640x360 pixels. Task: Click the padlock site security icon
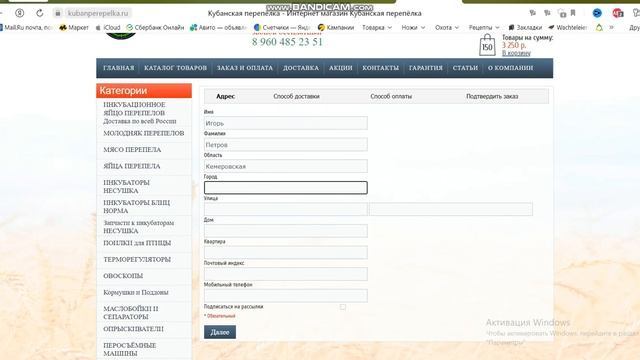coord(58,13)
